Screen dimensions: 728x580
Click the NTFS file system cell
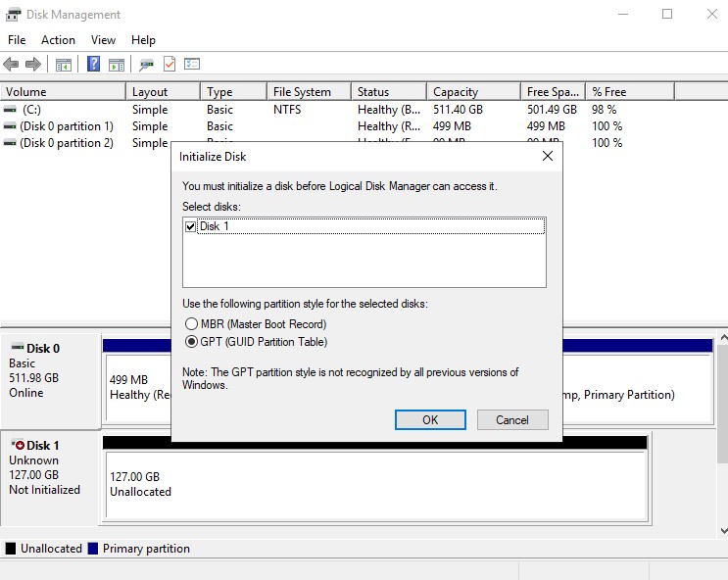pyautogui.click(x=287, y=110)
